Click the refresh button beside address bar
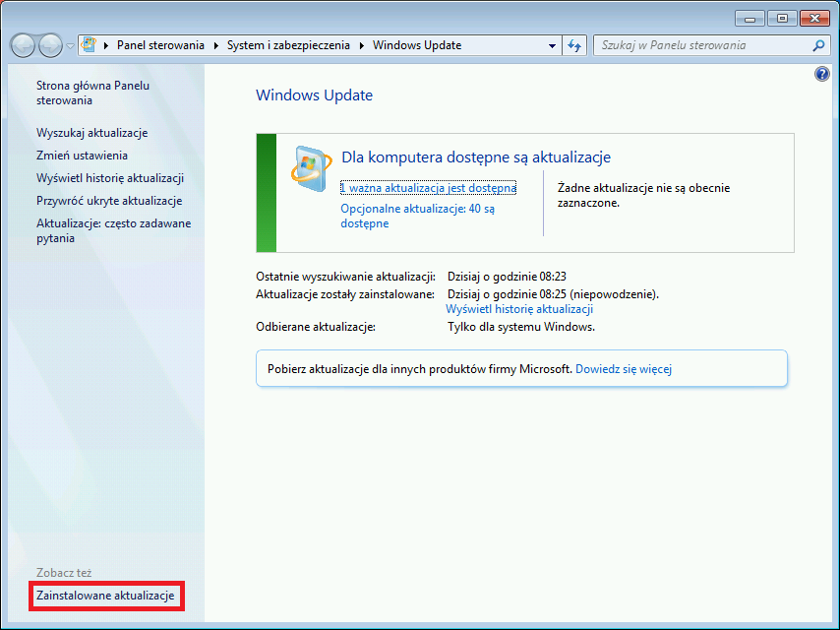Viewport: 840px width, 630px height. (x=574, y=46)
